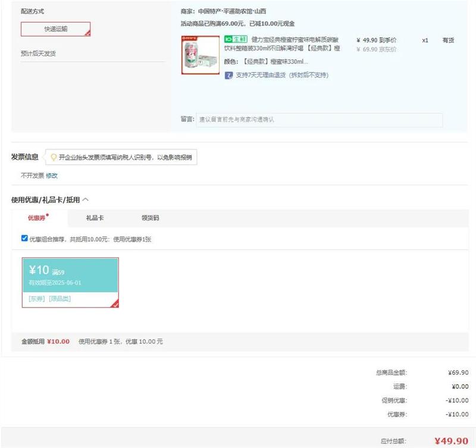Select 快递运输 delivery method

(x=55, y=29)
